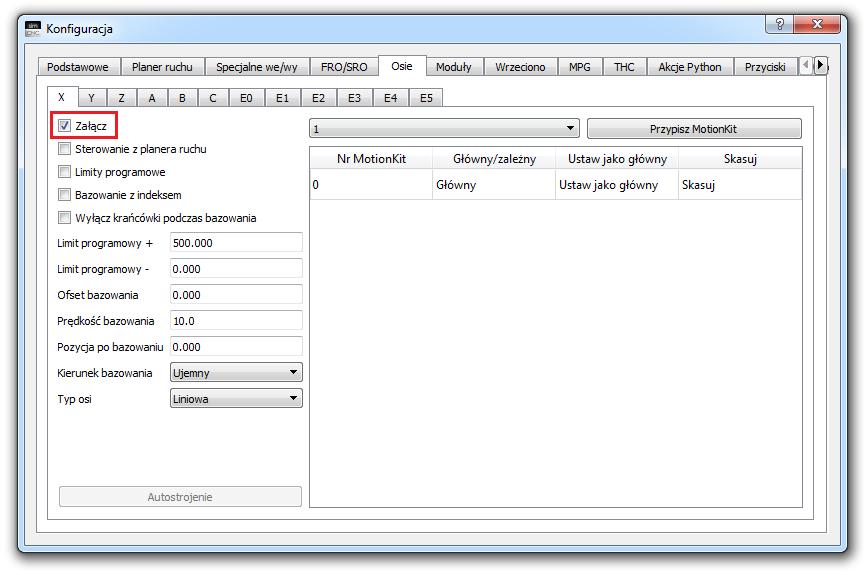Select E3 axis tab
This screenshot has height=575, width=868.
coord(354,98)
